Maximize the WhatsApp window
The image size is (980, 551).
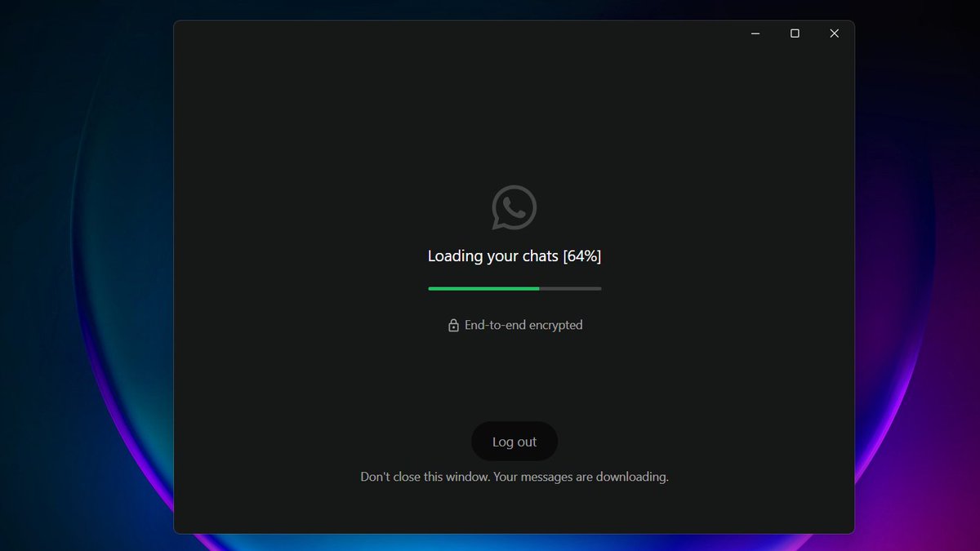pos(795,33)
